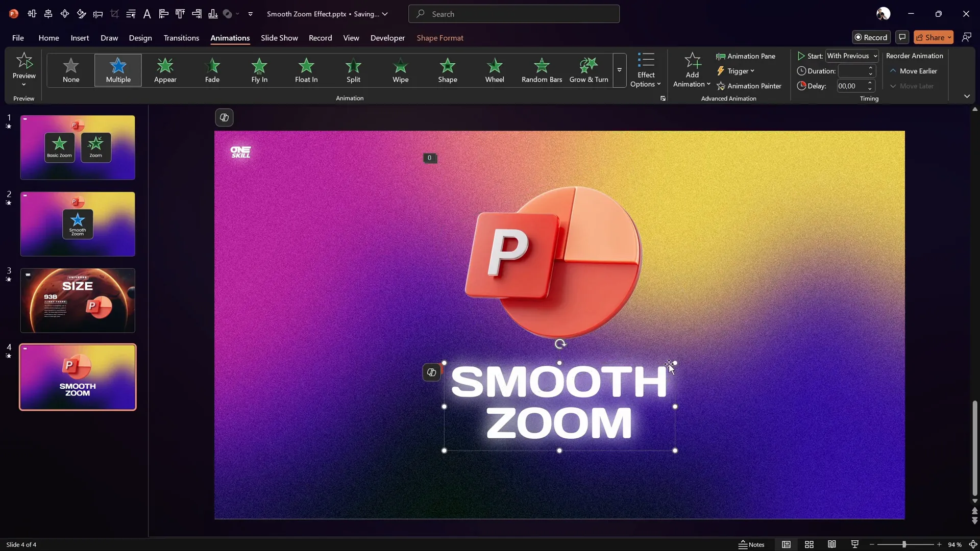Switch to the Shape Format tab
Screen dimensions: 980x551
(440, 38)
